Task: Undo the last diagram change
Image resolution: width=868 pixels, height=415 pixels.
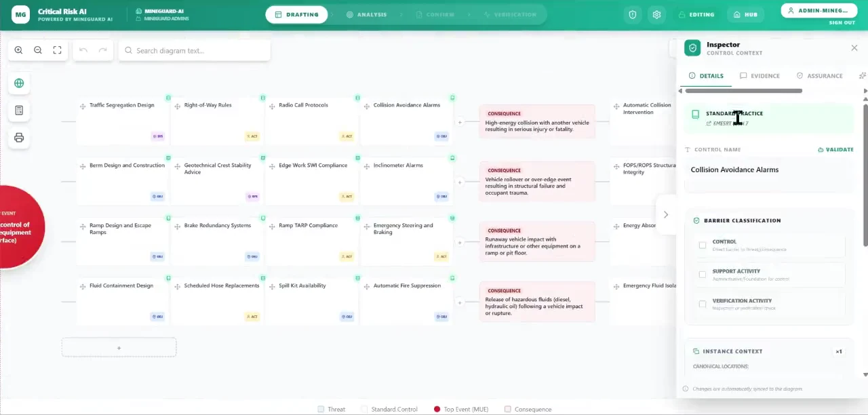Action: point(83,50)
